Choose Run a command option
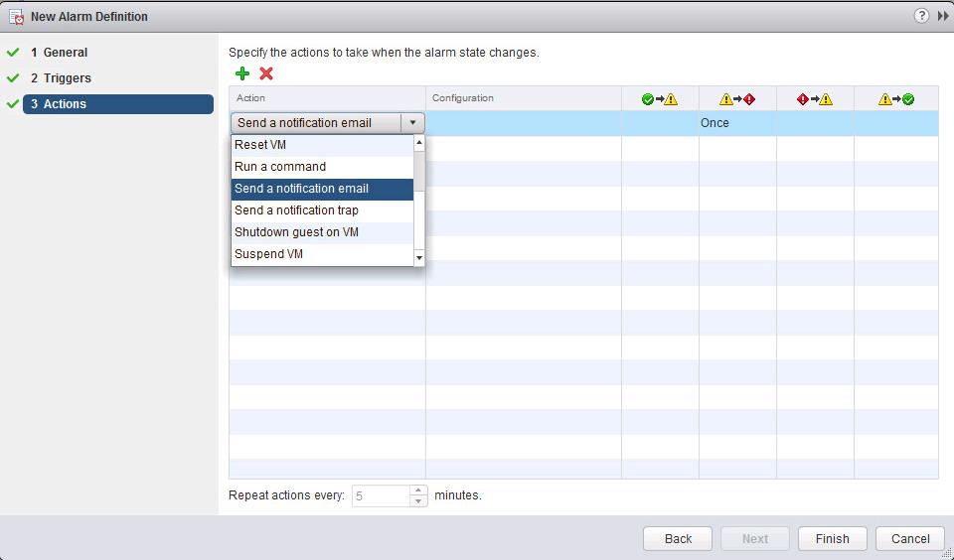The image size is (954, 560). 322,167
